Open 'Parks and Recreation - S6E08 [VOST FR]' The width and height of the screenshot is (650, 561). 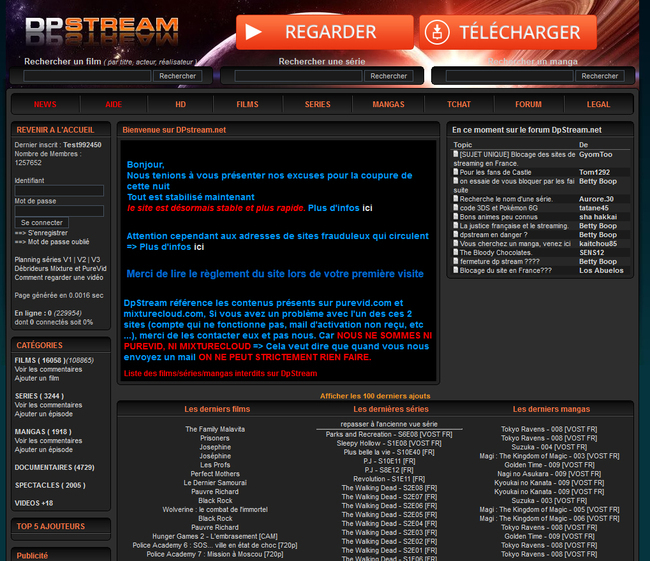click(x=389, y=434)
